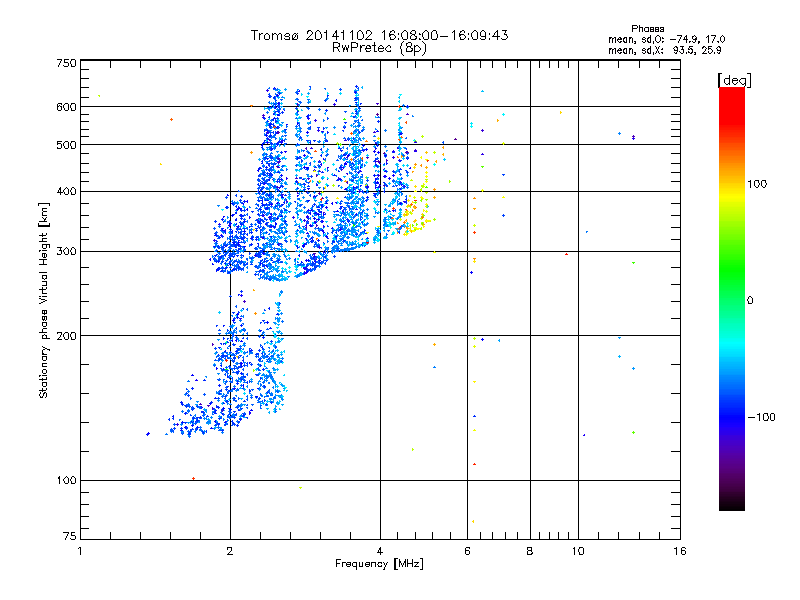Click the 'mean, sd,O: -74.9, 17.0' statistic

[666, 39]
